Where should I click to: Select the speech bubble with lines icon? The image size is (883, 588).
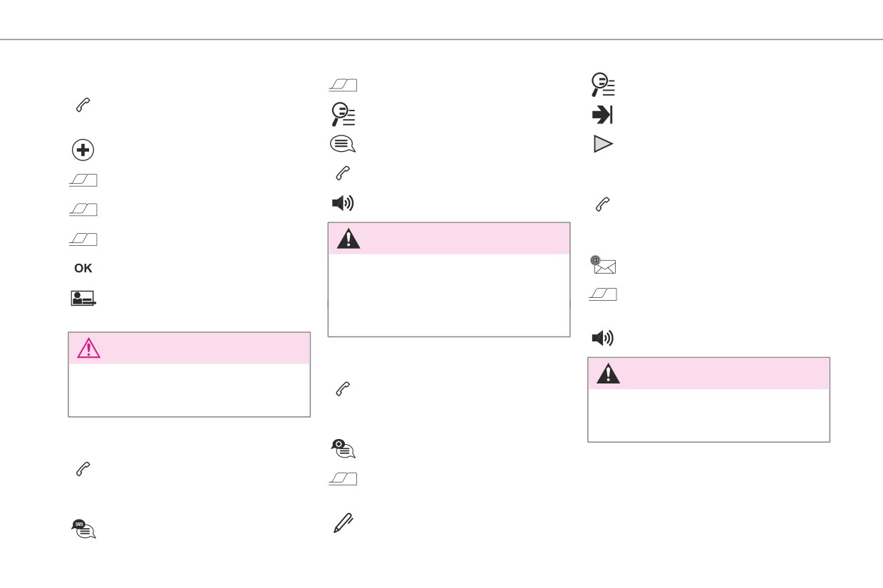[343, 145]
